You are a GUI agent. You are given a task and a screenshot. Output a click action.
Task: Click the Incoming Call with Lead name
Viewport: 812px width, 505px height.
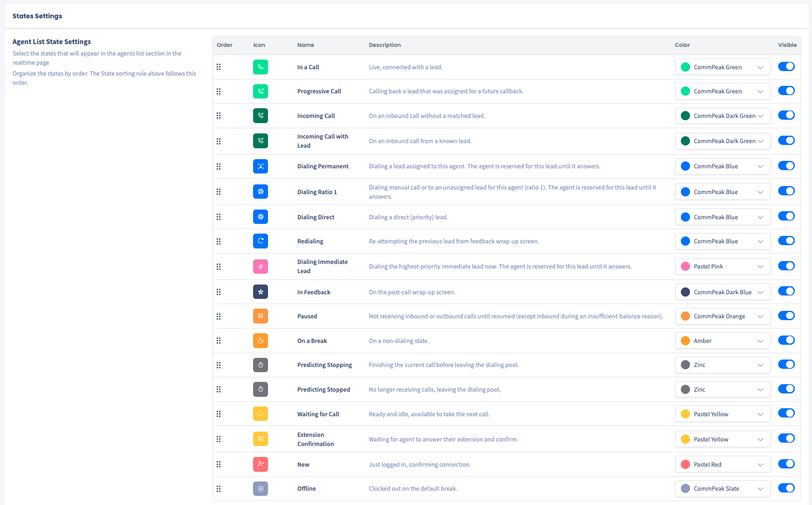click(x=322, y=141)
